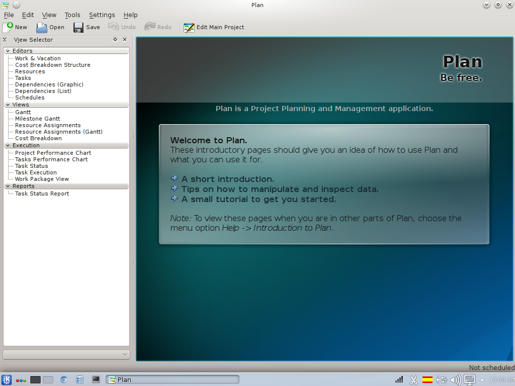Select Tasks editor

pyautogui.click(x=23, y=78)
